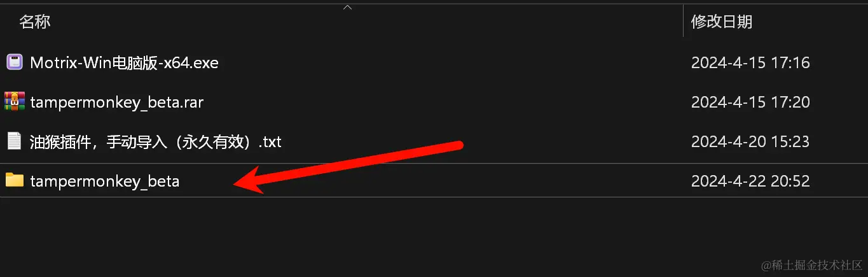
Task: Sort files by the 名称 column header
Action: (35, 22)
